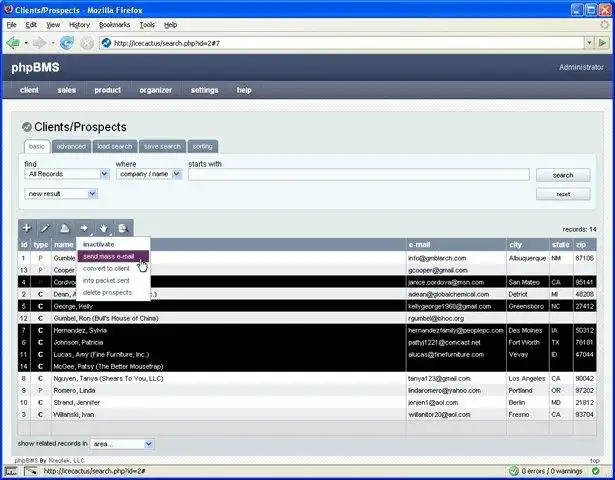Switch to the advanced search tab
Viewport: 615px width, 480px height.
click(71, 146)
